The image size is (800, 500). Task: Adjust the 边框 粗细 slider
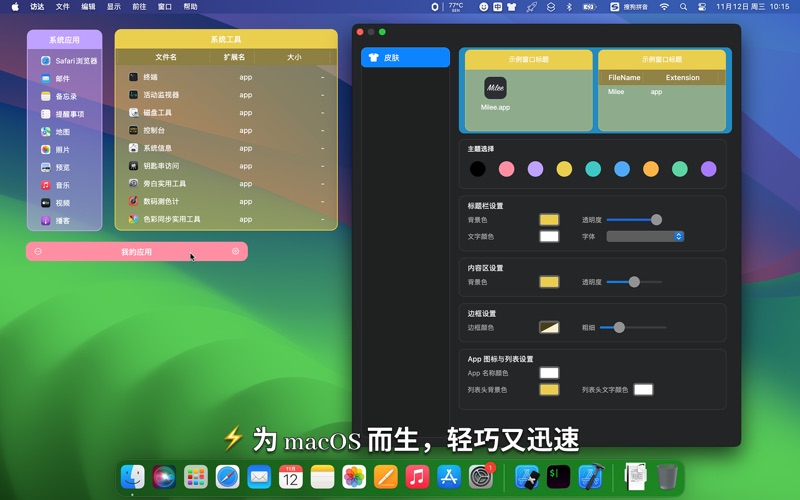(619, 327)
